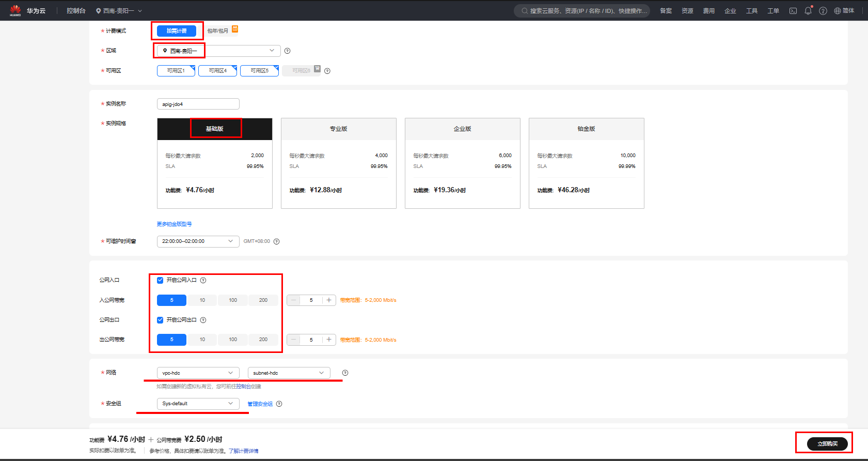Click the help icon in top bar
Image resolution: width=868 pixels, height=461 pixels.
click(823, 11)
